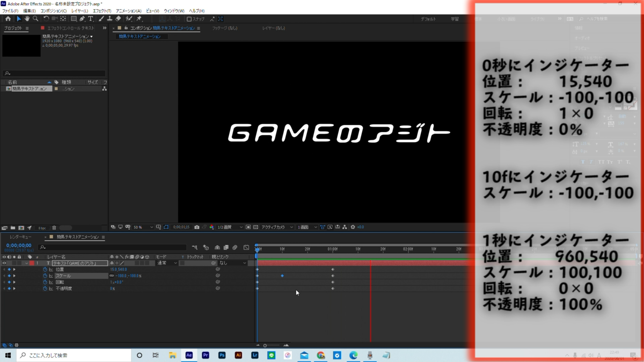Open Illustrator from the taskbar
Screen dimensions: 644x362
pos(238,355)
